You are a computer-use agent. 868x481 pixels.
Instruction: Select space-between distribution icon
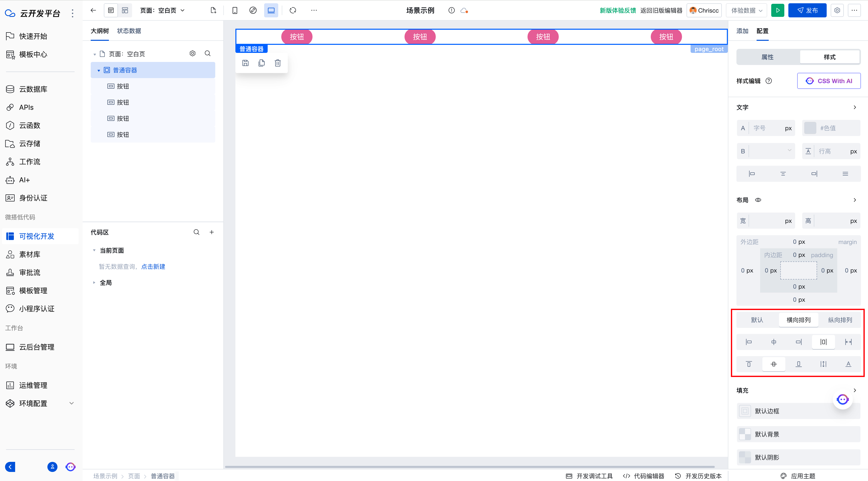(x=848, y=342)
